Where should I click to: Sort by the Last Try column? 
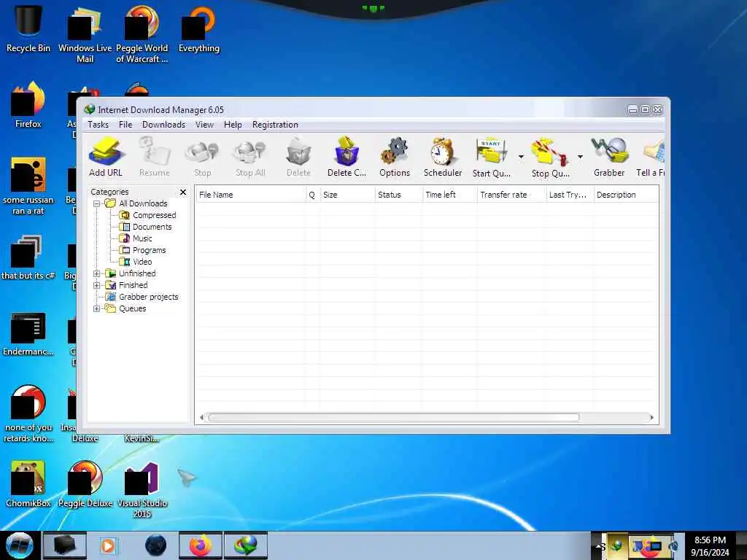pos(570,195)
